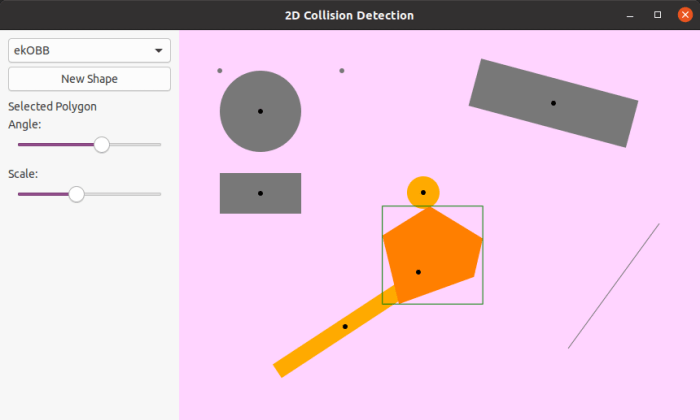Click the 2D Collision Detection title bar

point(350,15)
